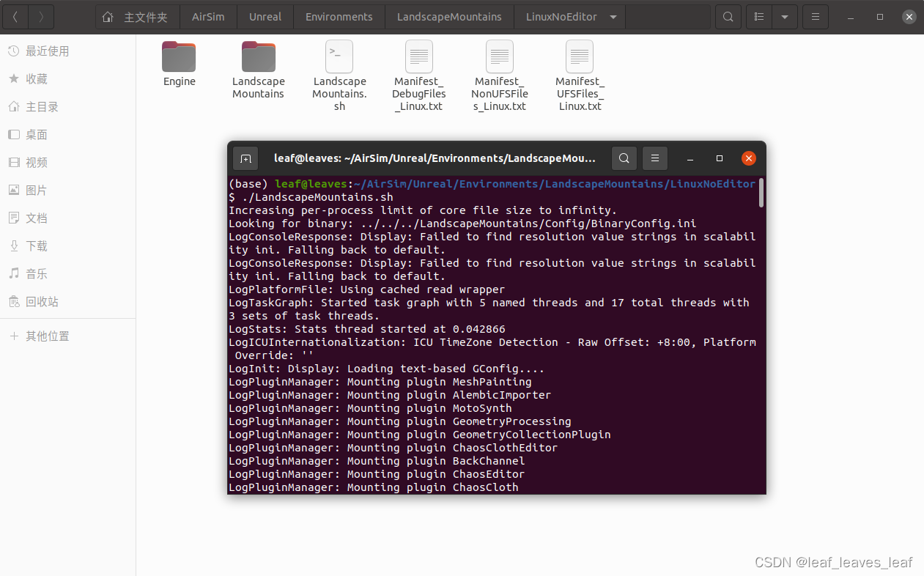The width and height of the screenshot is (924, 576).
Task: Click 'Mounting plugin GeometryCollectionPlugin' terminal line
Action: click(420, 435)
